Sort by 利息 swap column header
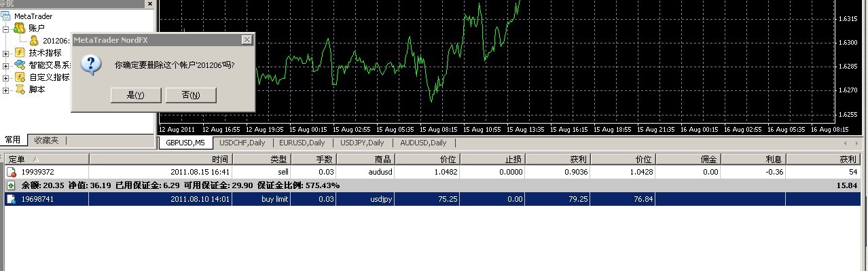This screenshot has height=271, width=868. coord(753,159)
